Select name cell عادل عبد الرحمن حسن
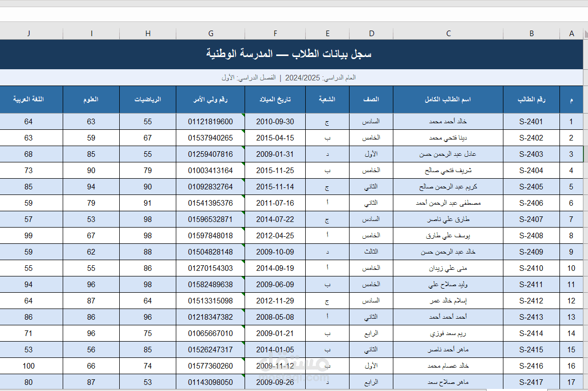 pos(448,154)
